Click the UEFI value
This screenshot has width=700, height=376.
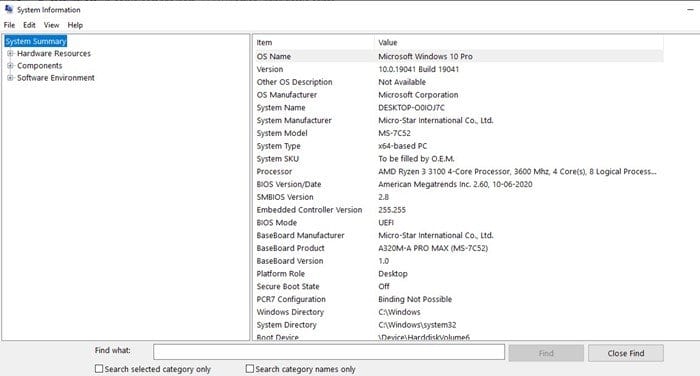[386, 222]
